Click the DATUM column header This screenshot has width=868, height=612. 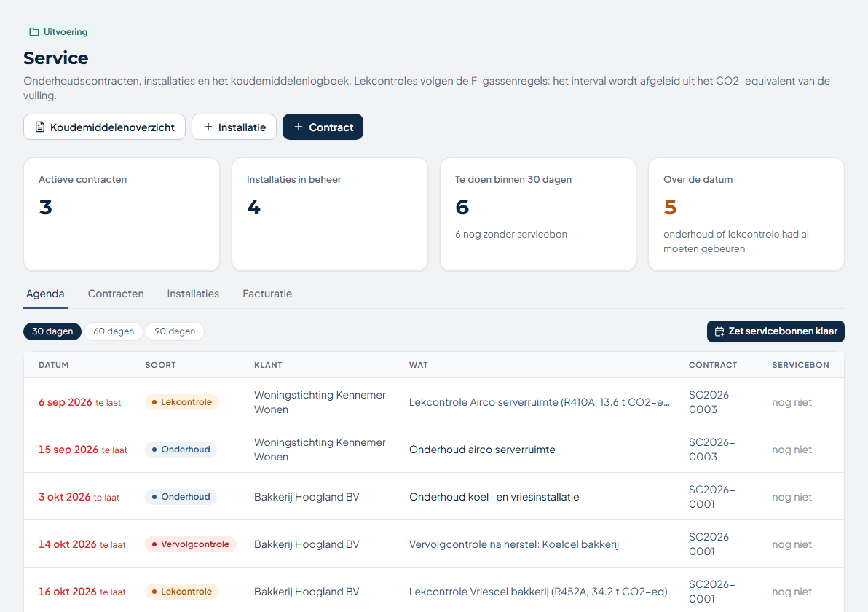pyautogui.click(x=54, y=365)
